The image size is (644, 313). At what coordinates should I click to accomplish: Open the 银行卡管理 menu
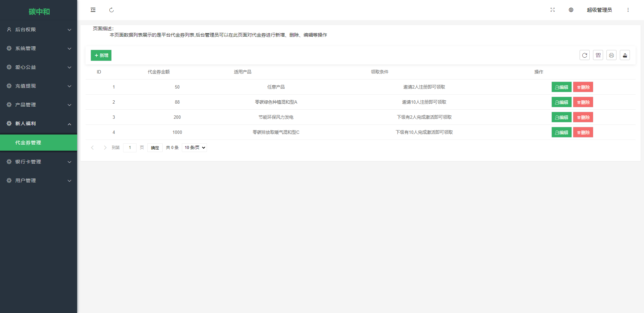click(39, 162)
